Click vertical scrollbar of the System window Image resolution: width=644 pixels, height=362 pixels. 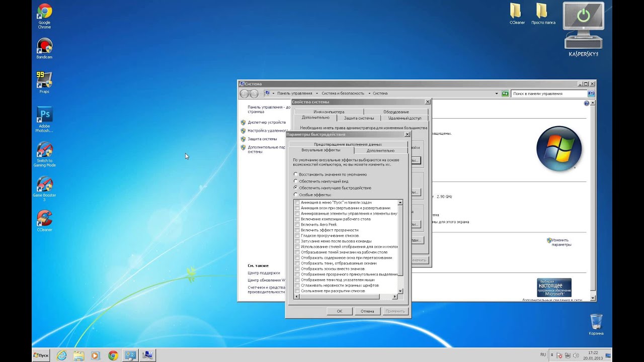(592, 200)
